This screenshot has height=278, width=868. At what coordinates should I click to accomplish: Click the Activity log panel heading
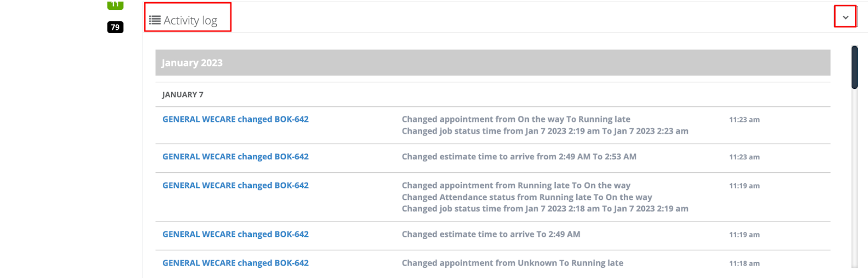[x=190, y=20]
